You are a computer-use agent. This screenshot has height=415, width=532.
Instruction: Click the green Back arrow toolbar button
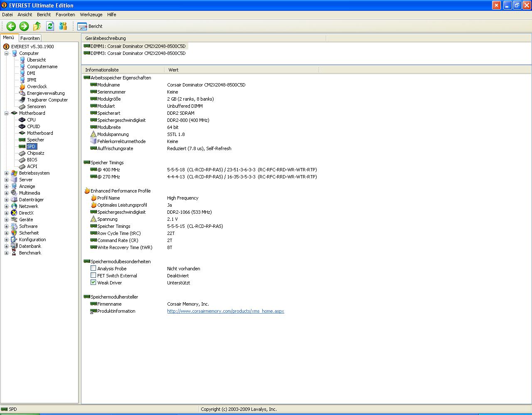[11, 26]
